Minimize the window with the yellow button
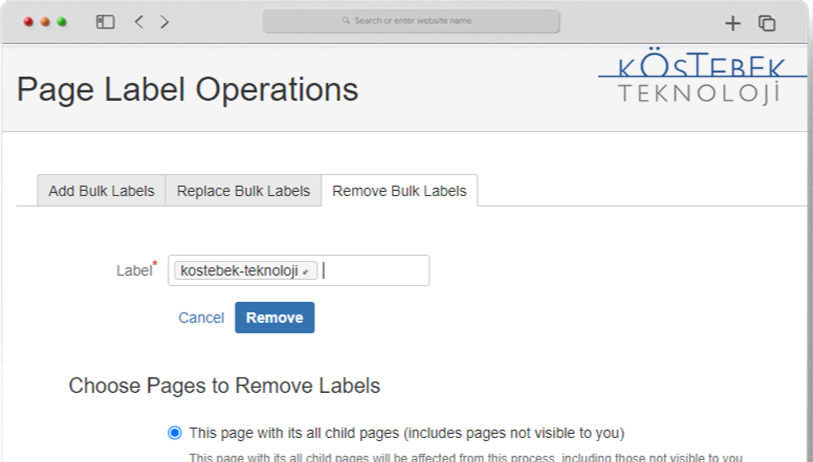 [x=45, y=21]
